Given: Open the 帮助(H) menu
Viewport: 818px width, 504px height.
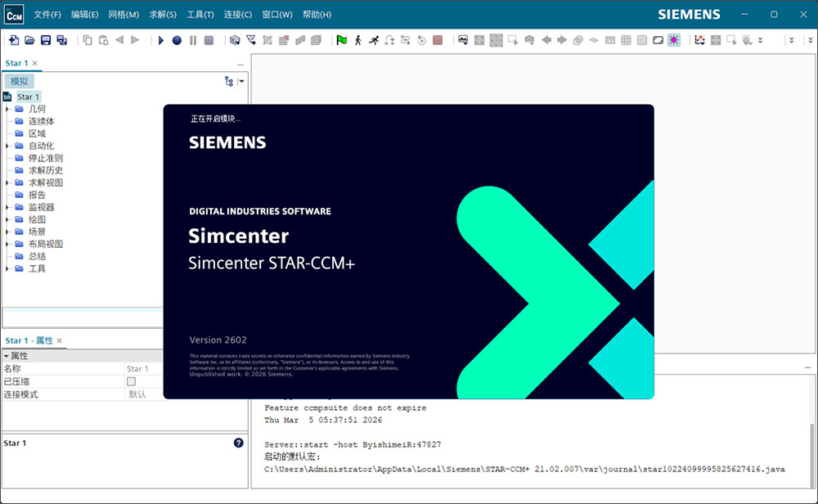Looking at the screenshot, I should (317, 15).
